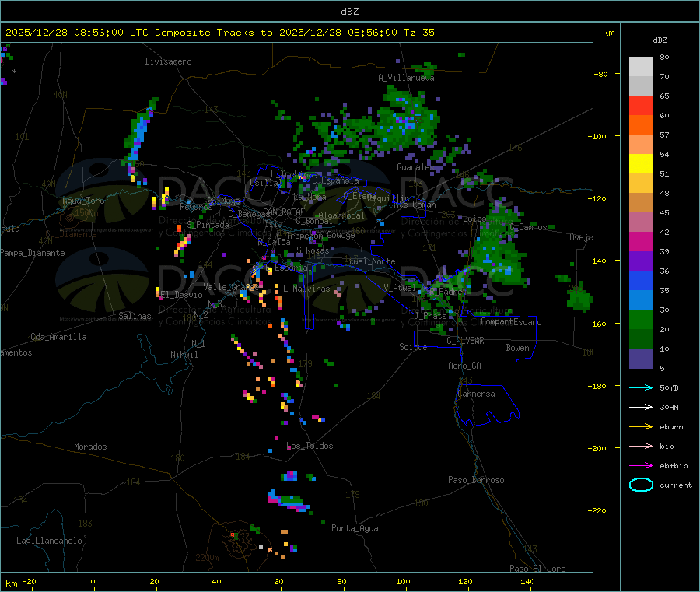Click the 'Nihuil' map label
700x592 pixels.
[184, 355]
